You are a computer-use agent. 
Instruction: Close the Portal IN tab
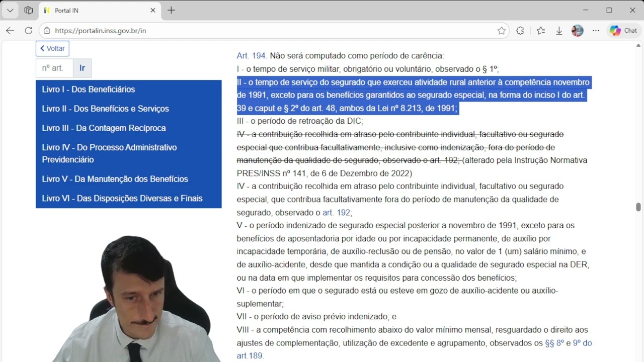click(153, 10)
